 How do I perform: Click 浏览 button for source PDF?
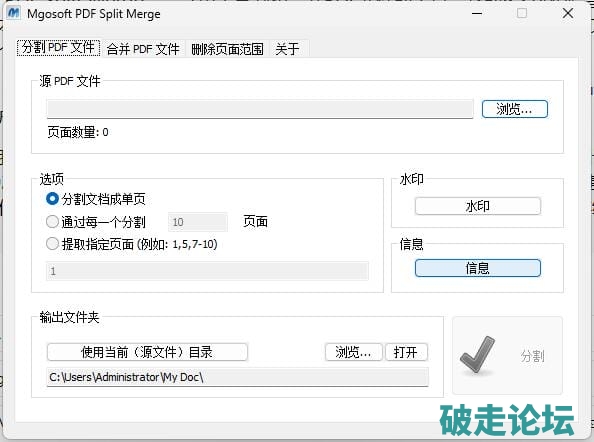pos(514,109)
